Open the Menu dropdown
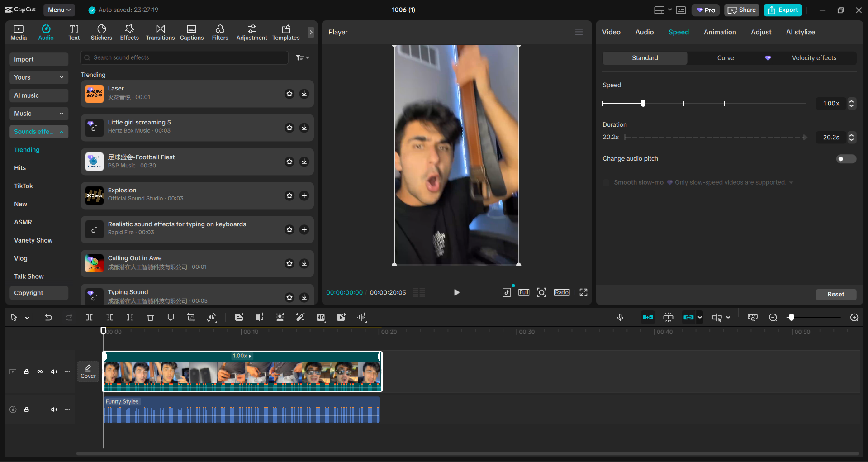868x462 pixels. click(x=59, y=10)
